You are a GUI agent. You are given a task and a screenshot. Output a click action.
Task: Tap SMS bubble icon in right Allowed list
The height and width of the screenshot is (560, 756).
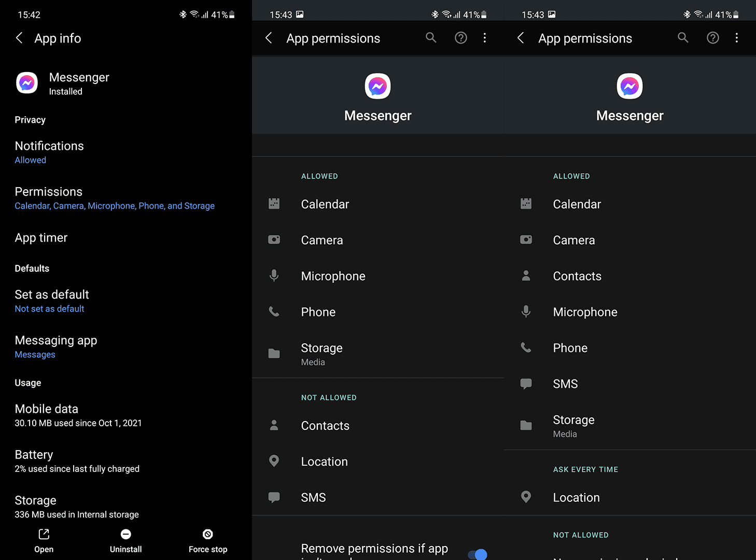tap(526, 384)
